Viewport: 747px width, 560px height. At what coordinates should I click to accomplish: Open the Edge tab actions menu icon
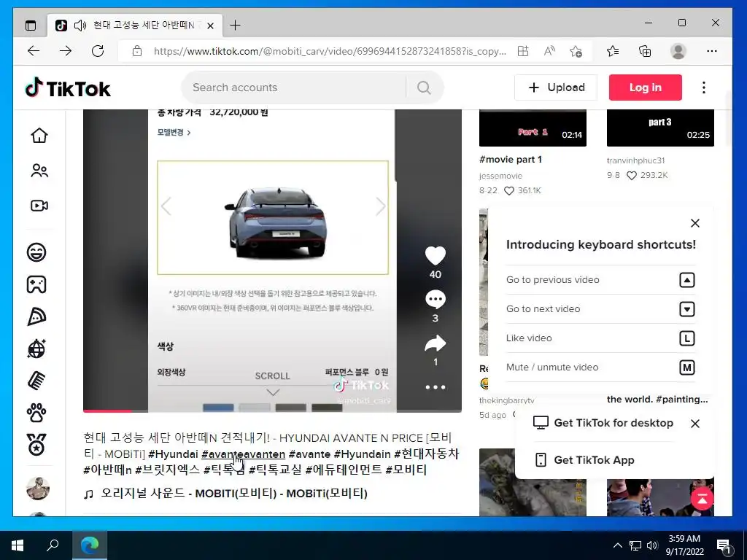(31, 26)
